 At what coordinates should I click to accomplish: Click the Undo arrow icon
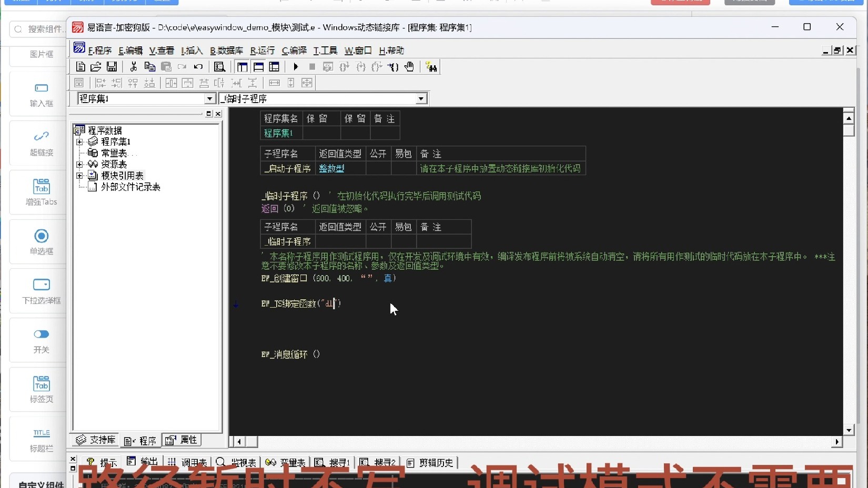tap(198, 67)
